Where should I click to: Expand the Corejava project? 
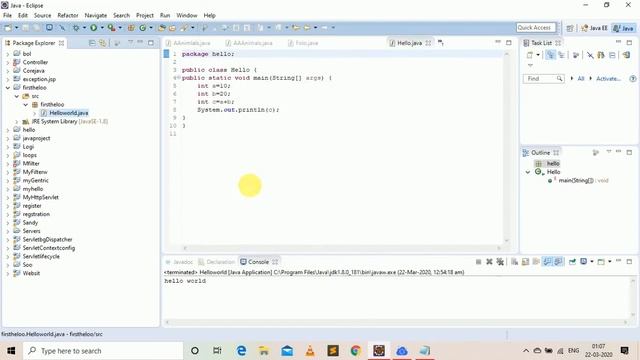point(8,71)
